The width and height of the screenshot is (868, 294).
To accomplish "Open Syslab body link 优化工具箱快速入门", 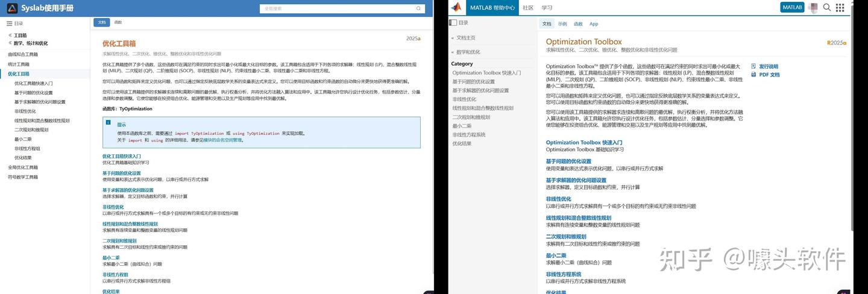I will pos(122,156).
